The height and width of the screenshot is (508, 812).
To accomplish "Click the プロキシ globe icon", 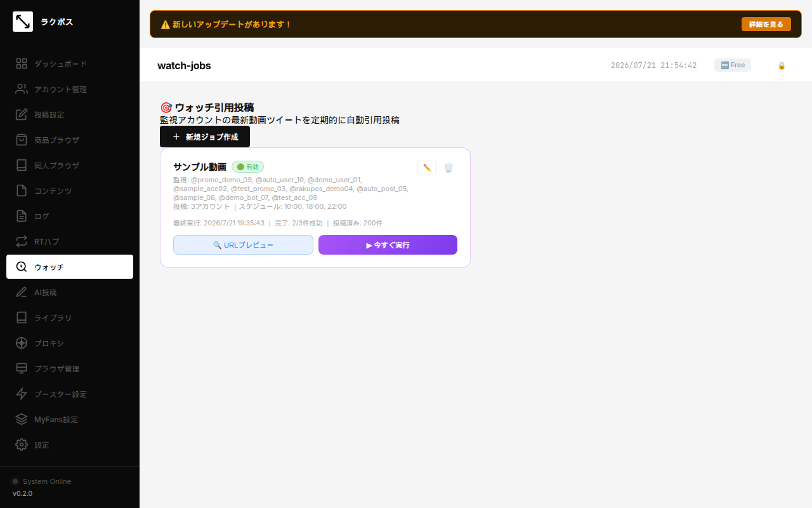I will pyautogui.click(x=22, y=343).
